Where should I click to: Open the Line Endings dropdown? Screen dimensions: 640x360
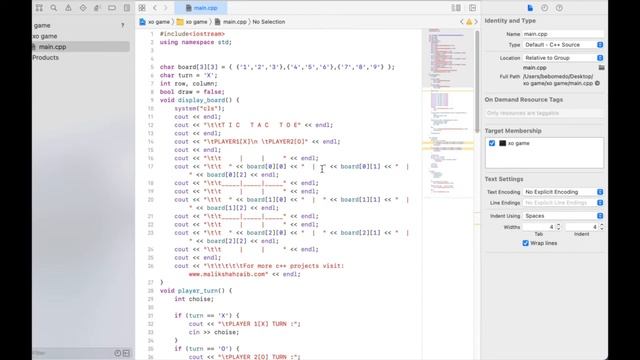point(563,203)
